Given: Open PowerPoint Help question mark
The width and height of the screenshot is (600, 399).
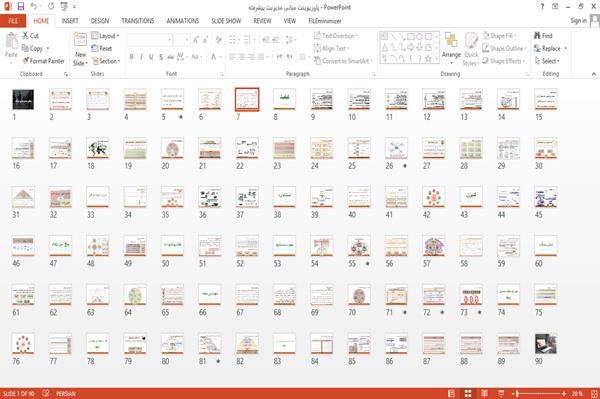Looking at the screenshot, I should (x=542, y=7).
